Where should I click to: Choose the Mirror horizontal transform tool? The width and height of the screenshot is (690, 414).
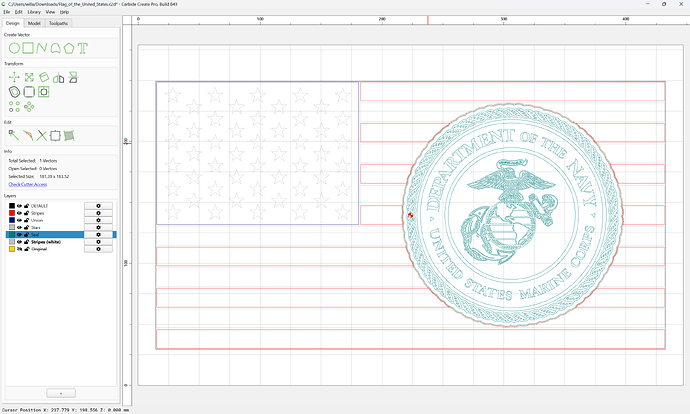click(x=59, y=78)
